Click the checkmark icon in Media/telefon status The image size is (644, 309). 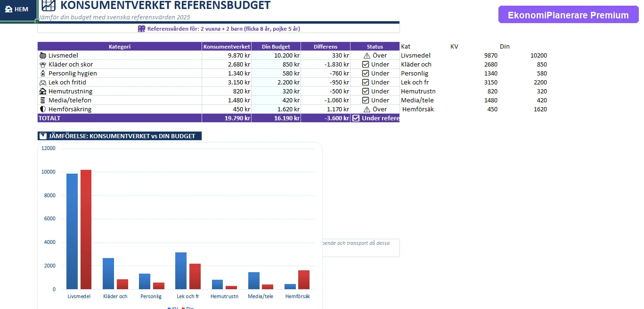[366, 100]
